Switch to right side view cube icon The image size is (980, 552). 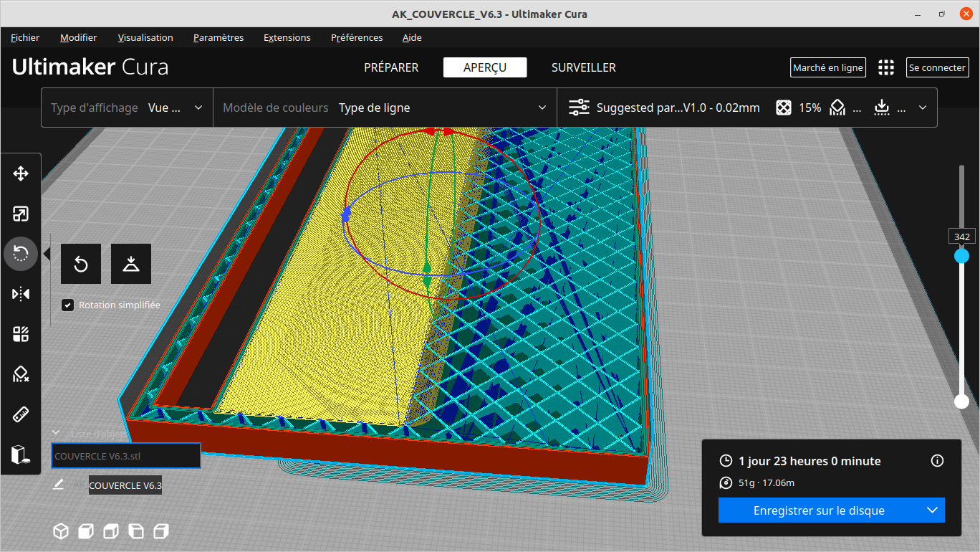[x=161, y=531]
